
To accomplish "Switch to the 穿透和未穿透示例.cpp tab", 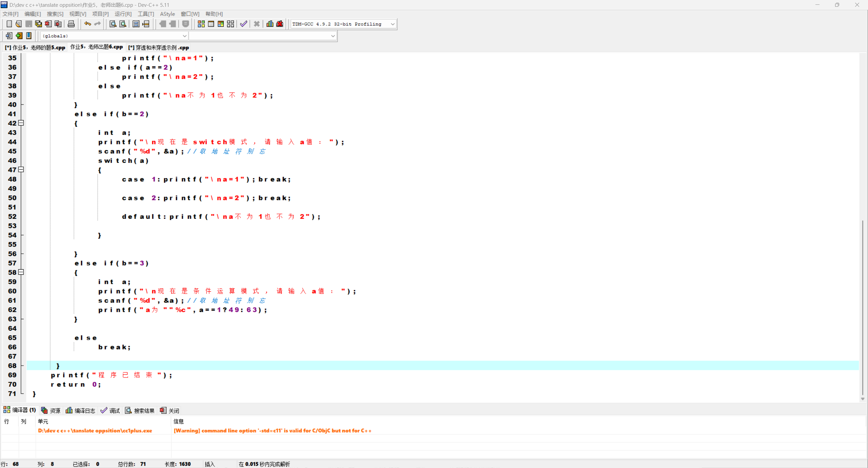I will coord(159,47).
